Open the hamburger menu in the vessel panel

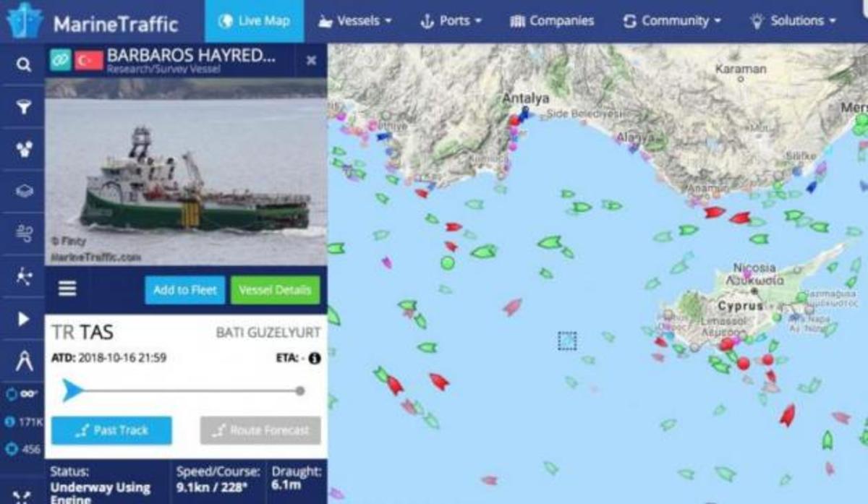tap(67, 289)
